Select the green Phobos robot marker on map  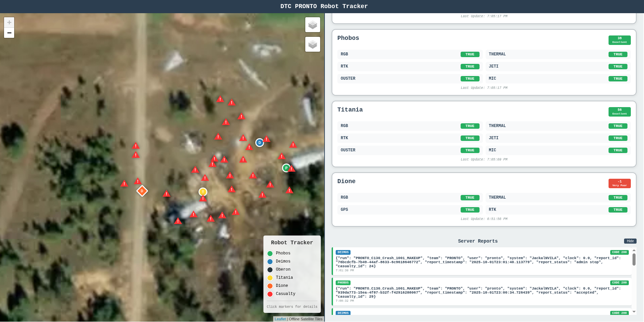(x=286, y=168)
